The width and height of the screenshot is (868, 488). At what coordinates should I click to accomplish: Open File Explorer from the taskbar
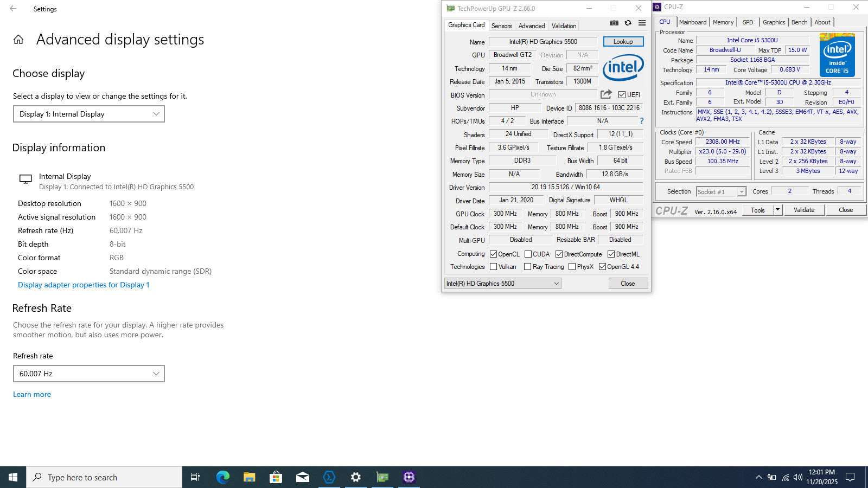pos(249,477)
